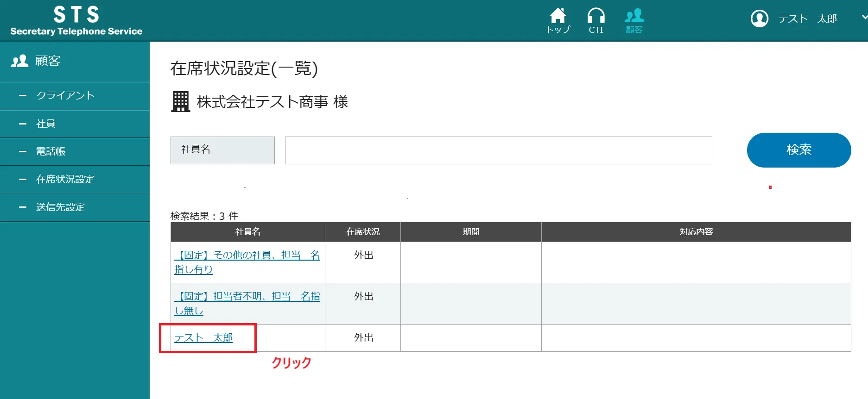Open 送信先設定 sidebar item
The width and height of the screenshot is (868, 399).
tap(61, 207)
